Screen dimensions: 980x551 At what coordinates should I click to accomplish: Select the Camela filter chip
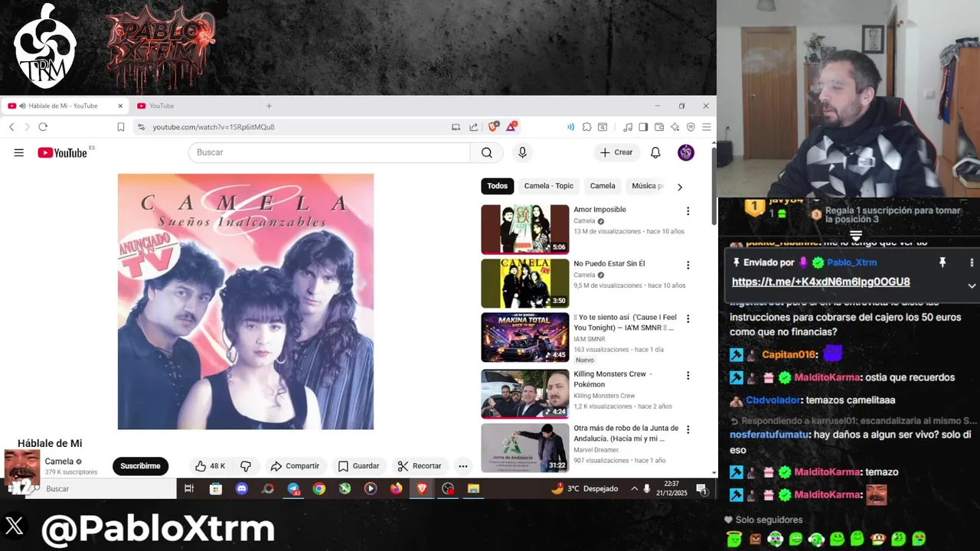coord(603,186)
